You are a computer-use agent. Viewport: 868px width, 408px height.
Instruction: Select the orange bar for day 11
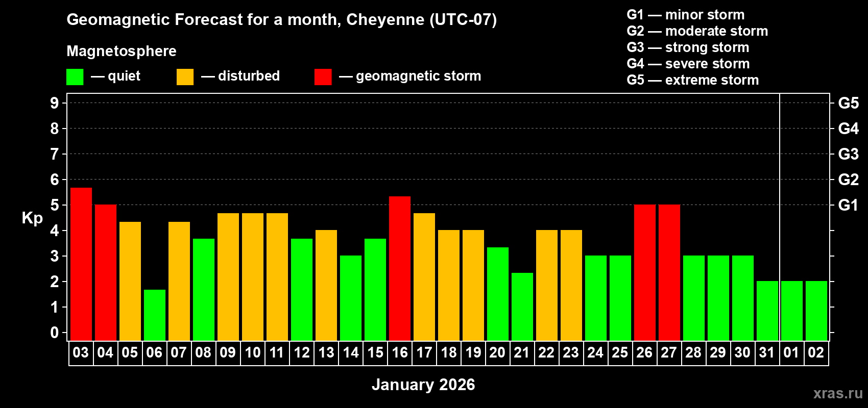(277, 277)
